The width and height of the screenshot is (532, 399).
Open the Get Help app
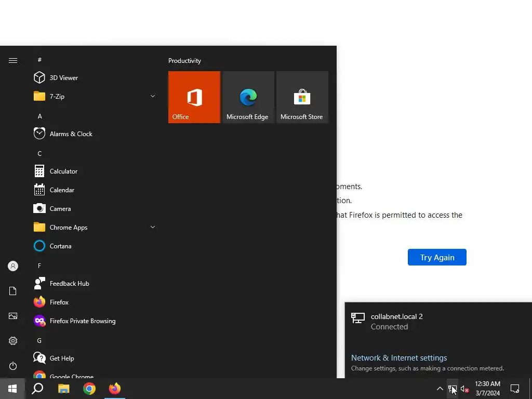[95, 358]
